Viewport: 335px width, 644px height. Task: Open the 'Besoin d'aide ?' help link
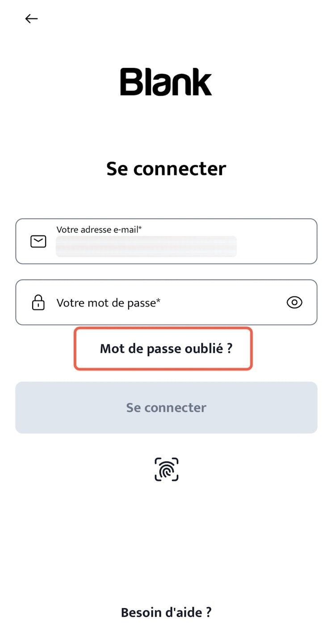[x=166, y=612]
